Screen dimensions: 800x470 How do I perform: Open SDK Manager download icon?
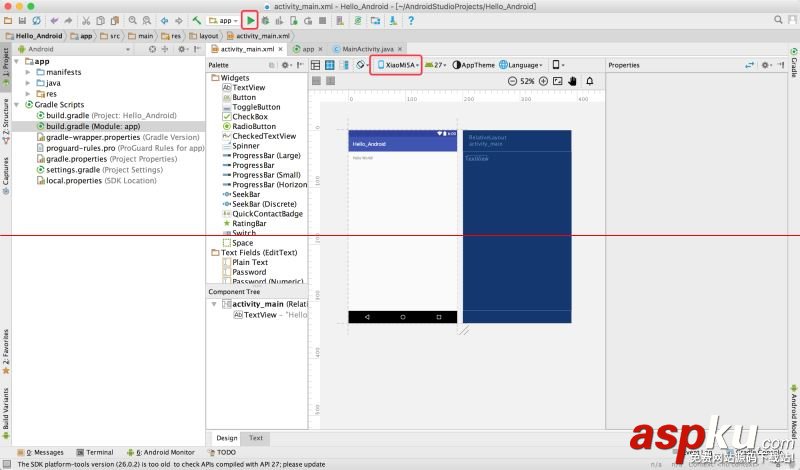click(x=393, y=20)
